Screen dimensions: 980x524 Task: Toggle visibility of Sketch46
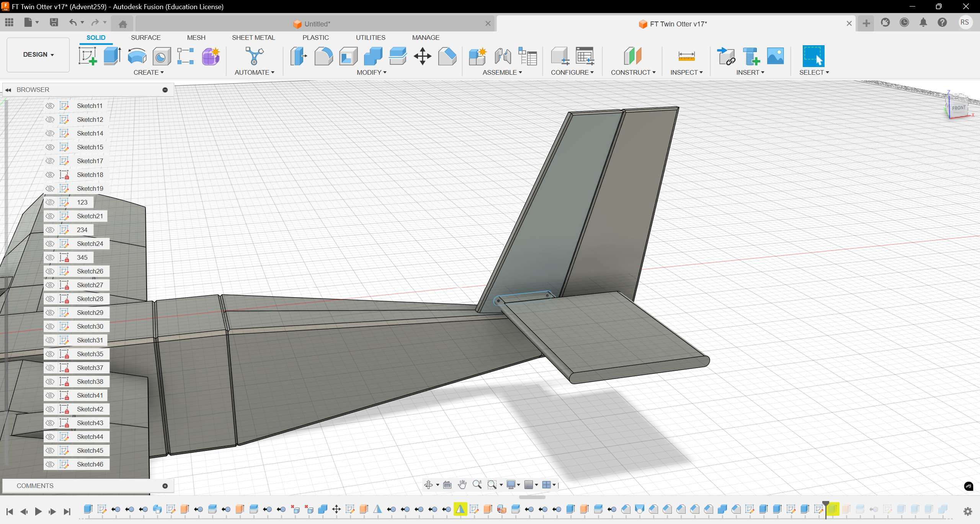pyautogui.click(x=50, y=464)
